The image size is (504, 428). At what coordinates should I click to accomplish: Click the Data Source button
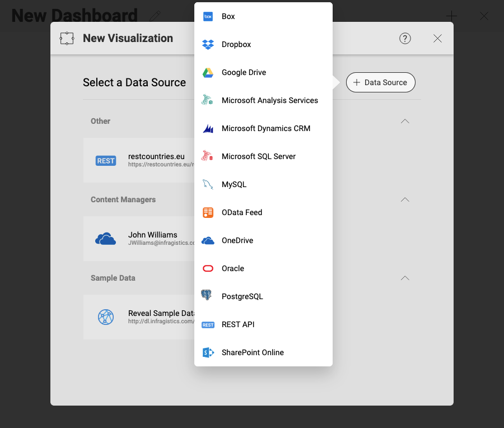(x=380, y=82)
